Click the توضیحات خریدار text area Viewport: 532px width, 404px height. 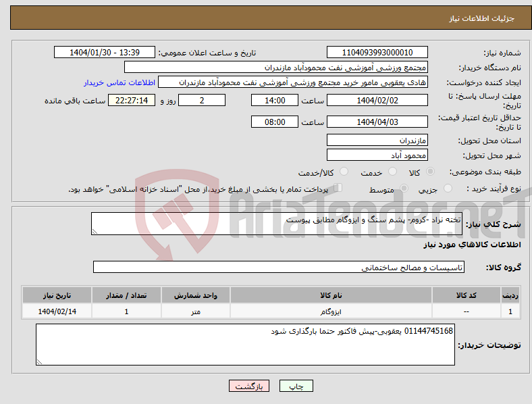tap(245, 345)
